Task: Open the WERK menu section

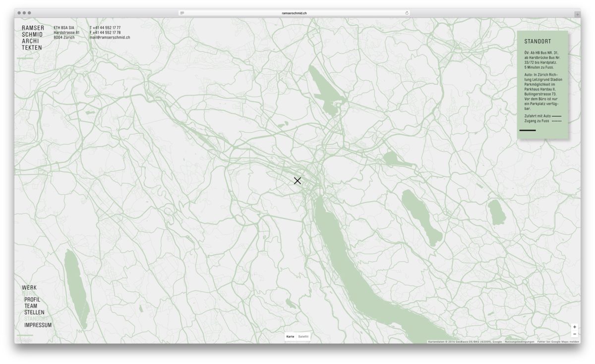Action: click(x=29, y=288)
